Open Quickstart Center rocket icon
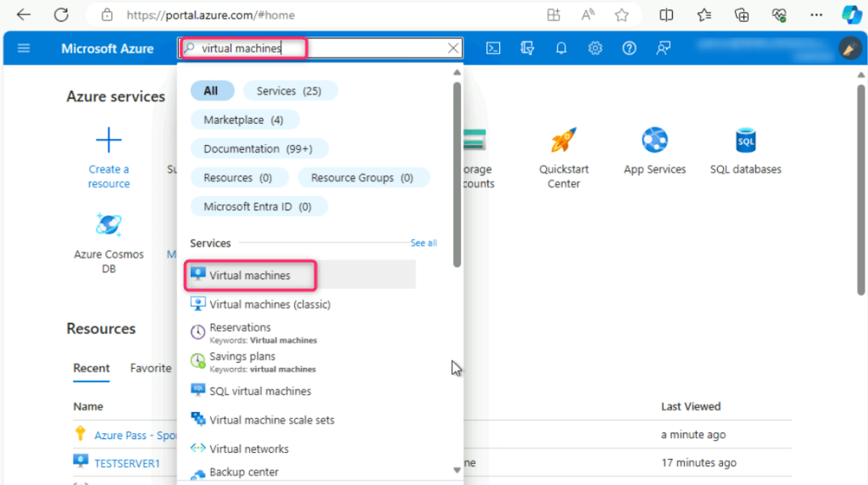This screenshot has height=485, width=868. 564,140
